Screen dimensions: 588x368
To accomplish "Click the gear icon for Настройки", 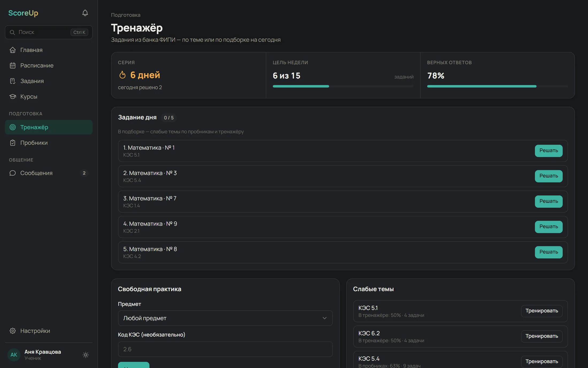I will point(13,331).
